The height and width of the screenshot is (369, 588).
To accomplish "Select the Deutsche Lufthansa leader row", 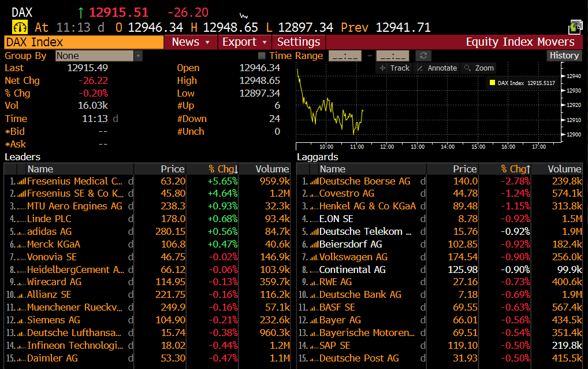I will click(x=147, y=333).
